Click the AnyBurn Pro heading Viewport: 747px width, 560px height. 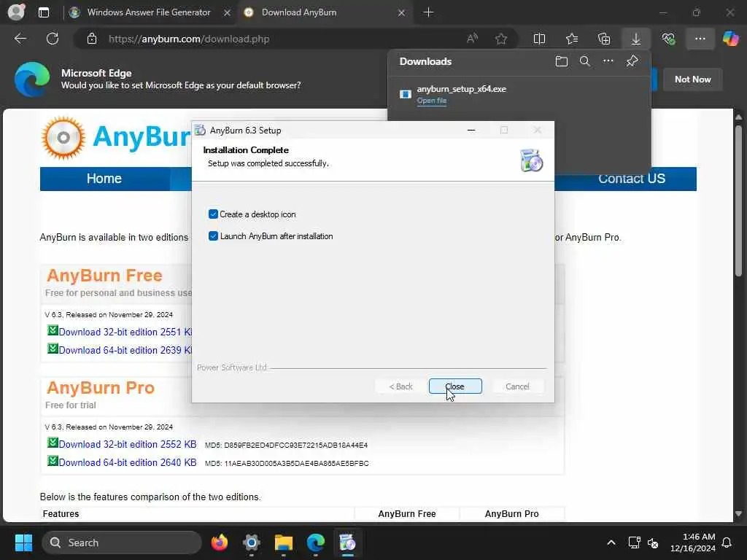coord(101,388)
